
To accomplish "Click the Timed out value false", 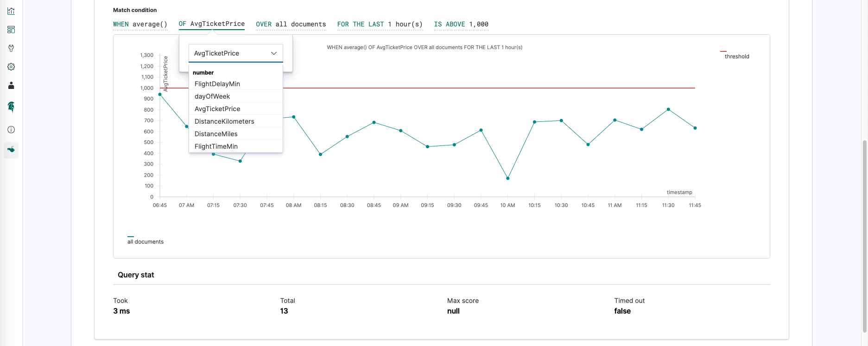I will click(x=622, y=311).
